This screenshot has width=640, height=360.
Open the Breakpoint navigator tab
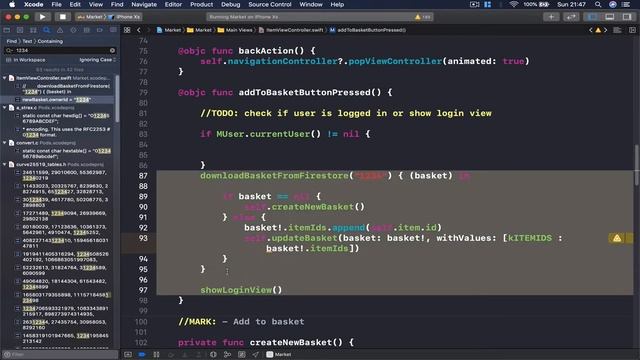100,30
